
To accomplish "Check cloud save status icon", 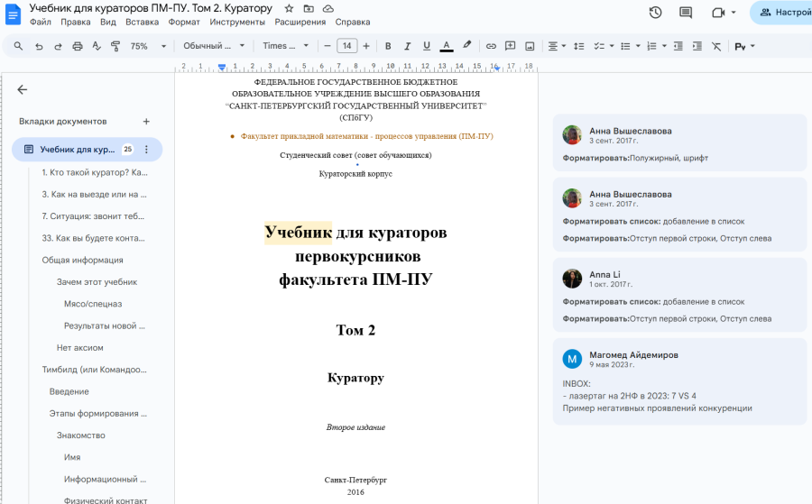I will coord(328,8).
